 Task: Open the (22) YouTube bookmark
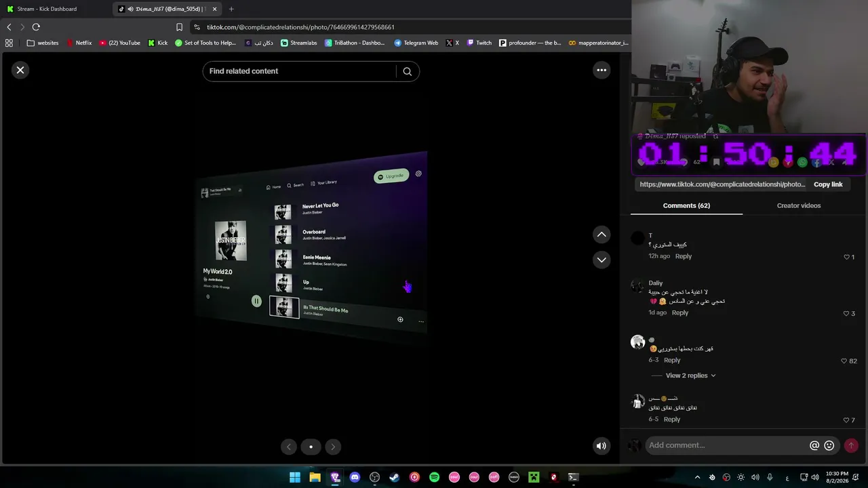119,43
